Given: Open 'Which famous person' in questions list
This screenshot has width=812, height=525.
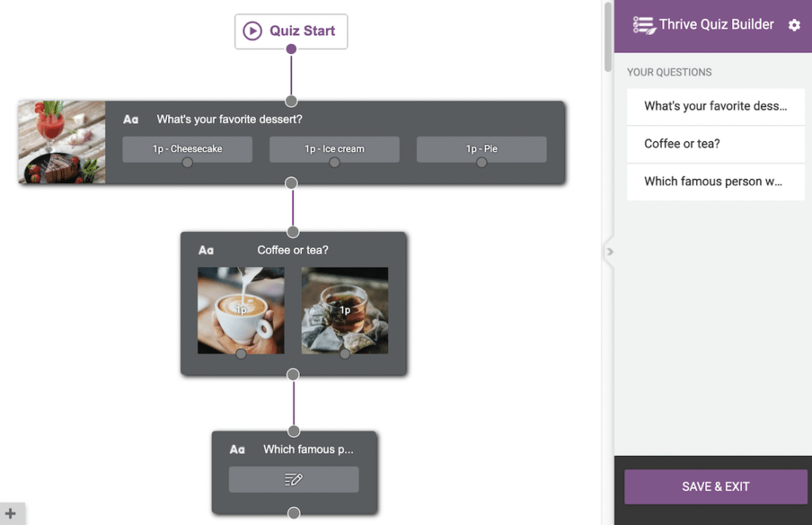Looking at the screenshot, I should (x=715, y=182).
